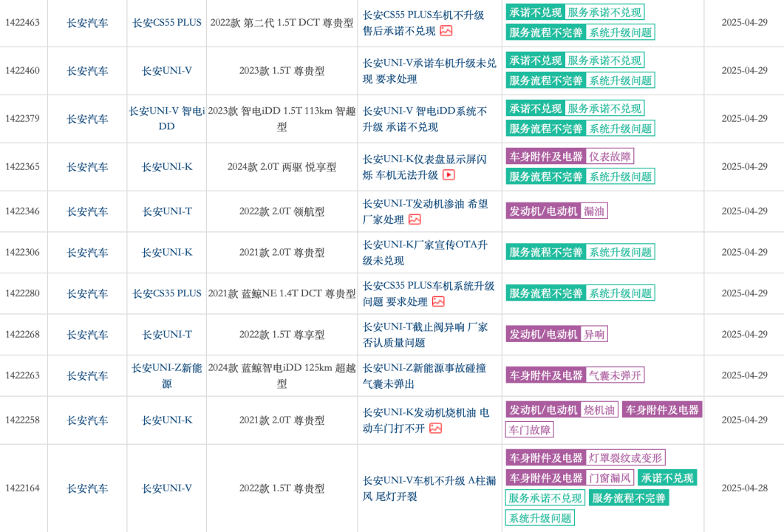Select trim text 2021款 蓝鲸NE 1.4T DCT 尊贵型
This screenshot has height=532, width=784.
pyautogui.click(x=282, y=293)
